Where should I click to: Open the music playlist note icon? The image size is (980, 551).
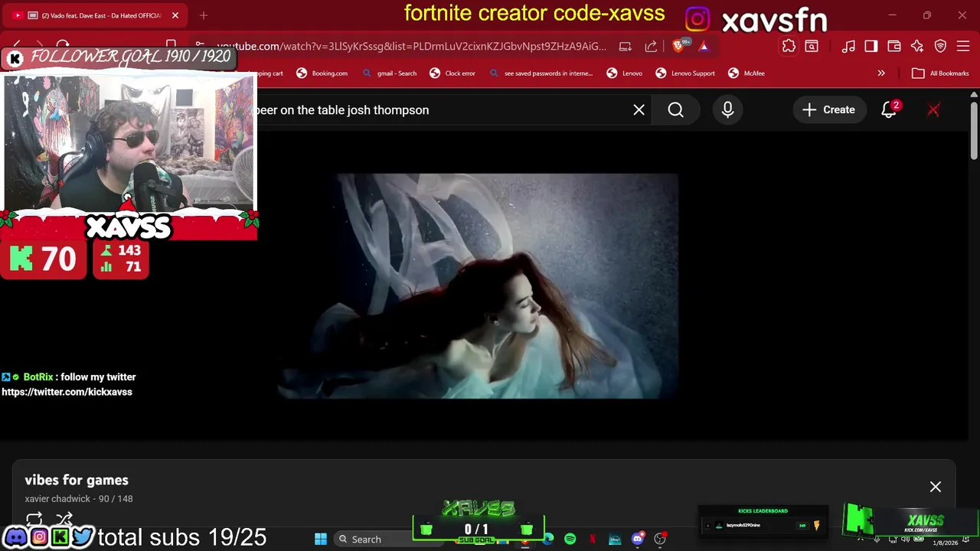tap(848, 47)
